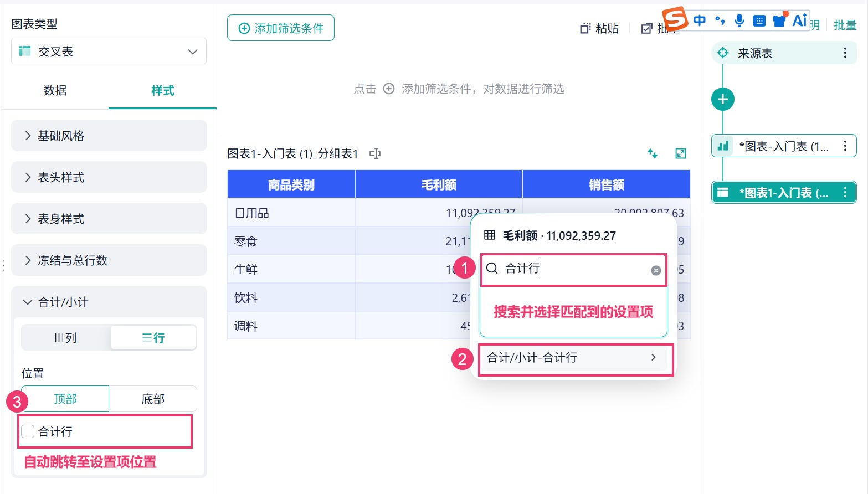Click the 粘贴 button

coord(599,28)
